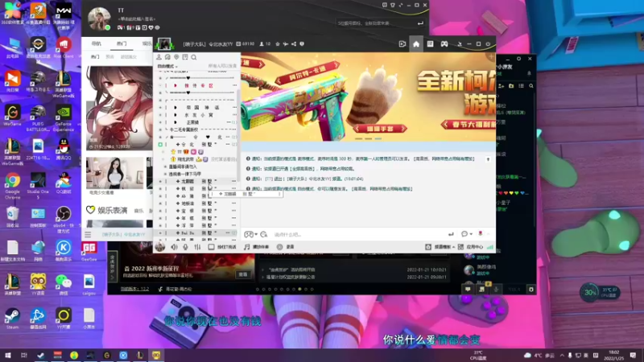Open the anime girl stream thumbnail
Image resolution: width=644 pixels, height=362 pixels.
click(119, 109)
